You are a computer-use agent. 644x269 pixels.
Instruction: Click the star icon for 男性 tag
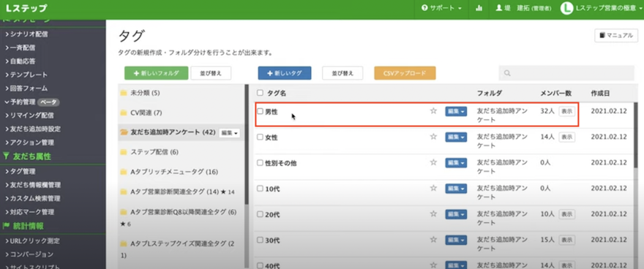tap(433, 111)
